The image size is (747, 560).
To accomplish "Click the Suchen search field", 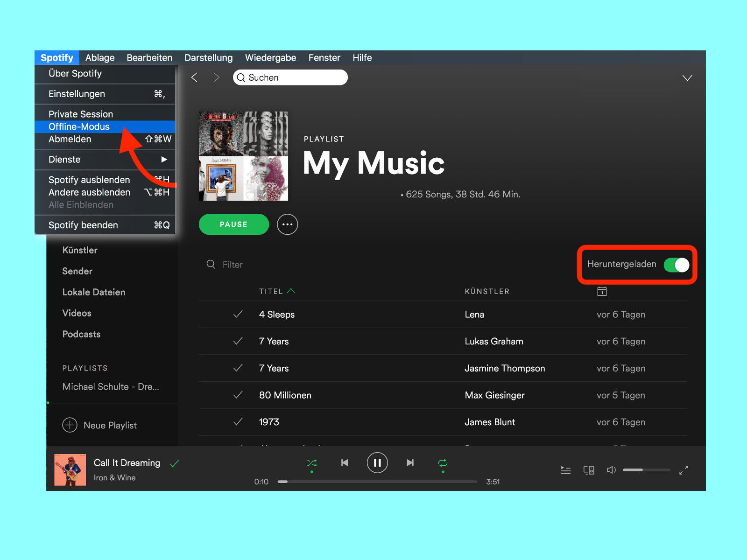I will [x=290, y=77].
